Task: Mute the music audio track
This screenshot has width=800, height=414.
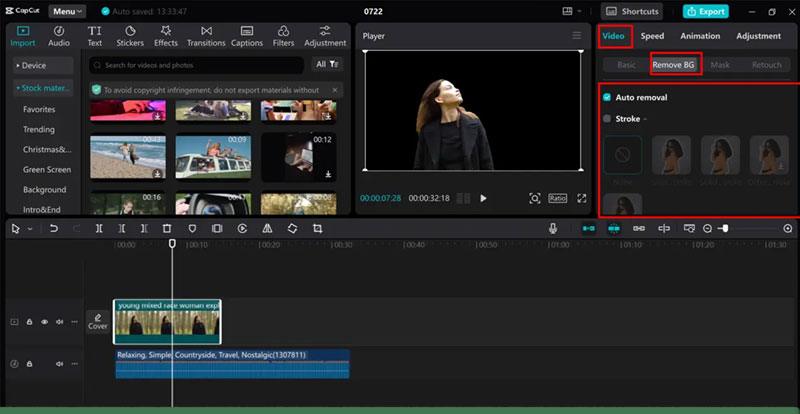Action: point(60,364)
